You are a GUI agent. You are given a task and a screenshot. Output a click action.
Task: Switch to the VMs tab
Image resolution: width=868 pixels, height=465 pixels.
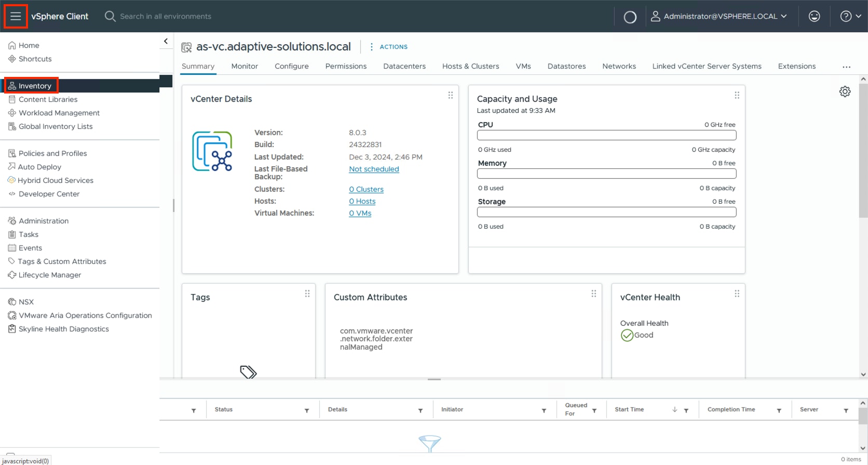pos(523,66)
